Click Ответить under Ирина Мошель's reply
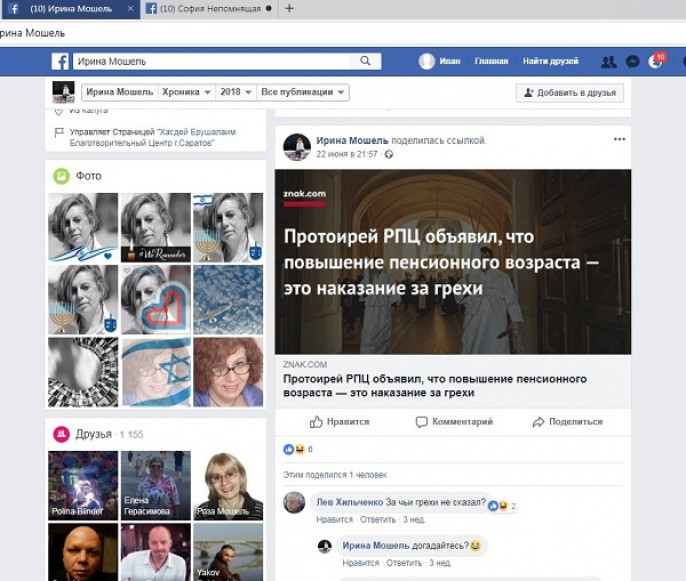Image resolution: width=686 pixels, height=581 pixels. [404, 563]
